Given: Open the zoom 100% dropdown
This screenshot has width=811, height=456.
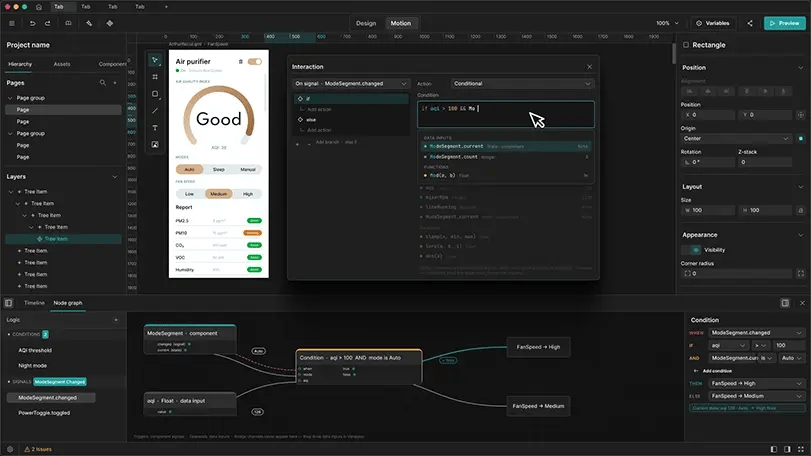Looking at the screenshot, I should coord(667,23).
